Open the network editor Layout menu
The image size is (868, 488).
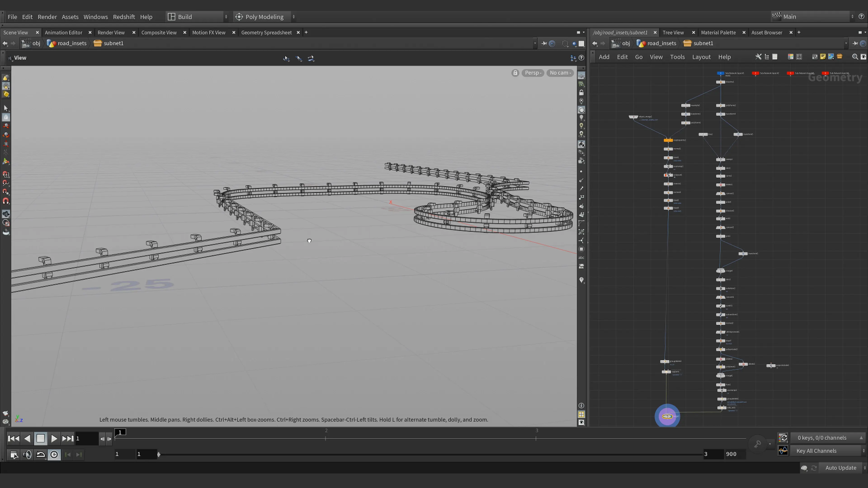pos(701,57)
